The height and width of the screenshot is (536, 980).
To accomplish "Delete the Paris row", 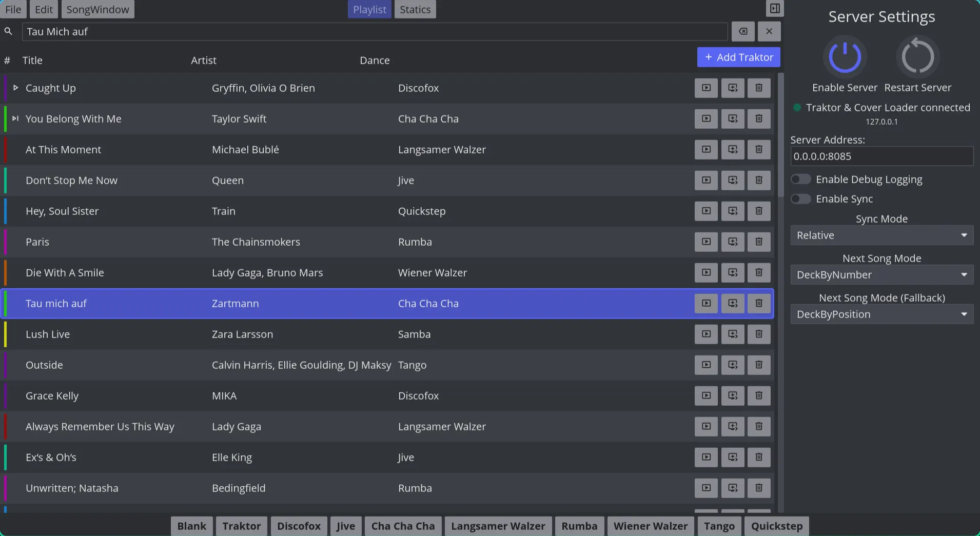I will [x=759, y=242].
